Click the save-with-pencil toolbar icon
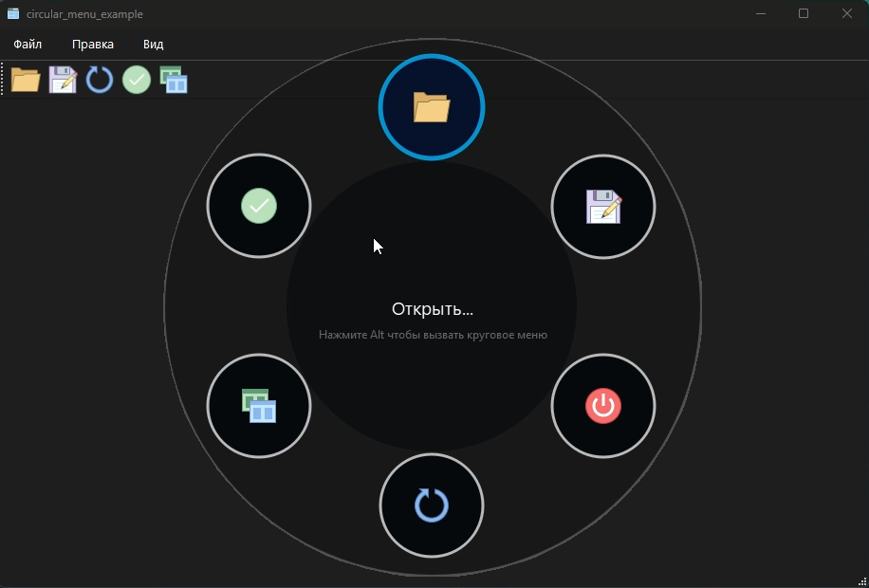869x588 pixels. click(63, 80)
